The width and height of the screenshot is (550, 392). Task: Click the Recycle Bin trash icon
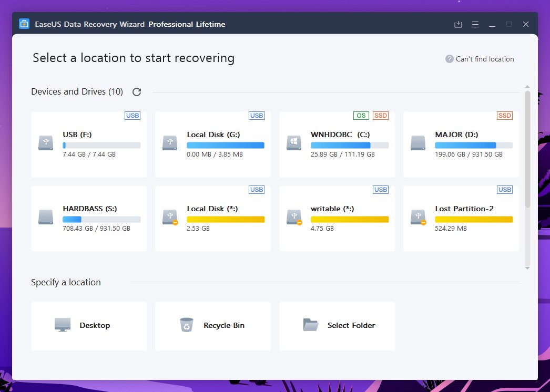click(x=187, y=325)
